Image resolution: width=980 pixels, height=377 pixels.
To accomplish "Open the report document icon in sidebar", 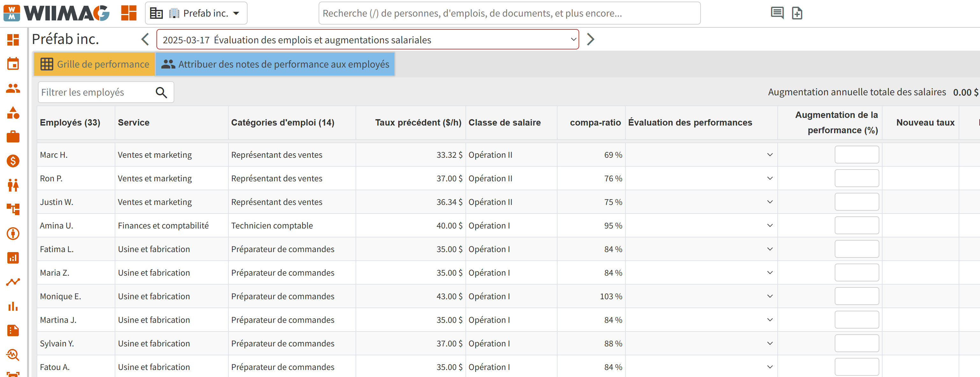I will [x=13, y=330].
